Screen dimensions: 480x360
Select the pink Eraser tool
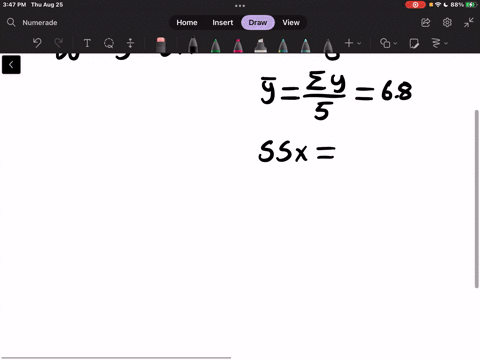(161, 45)
